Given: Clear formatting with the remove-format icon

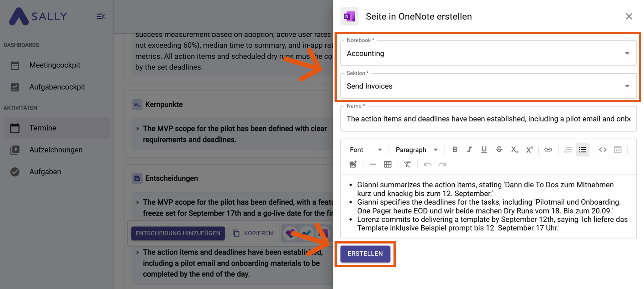Looking at the screenshot, I should pos(407,164).
